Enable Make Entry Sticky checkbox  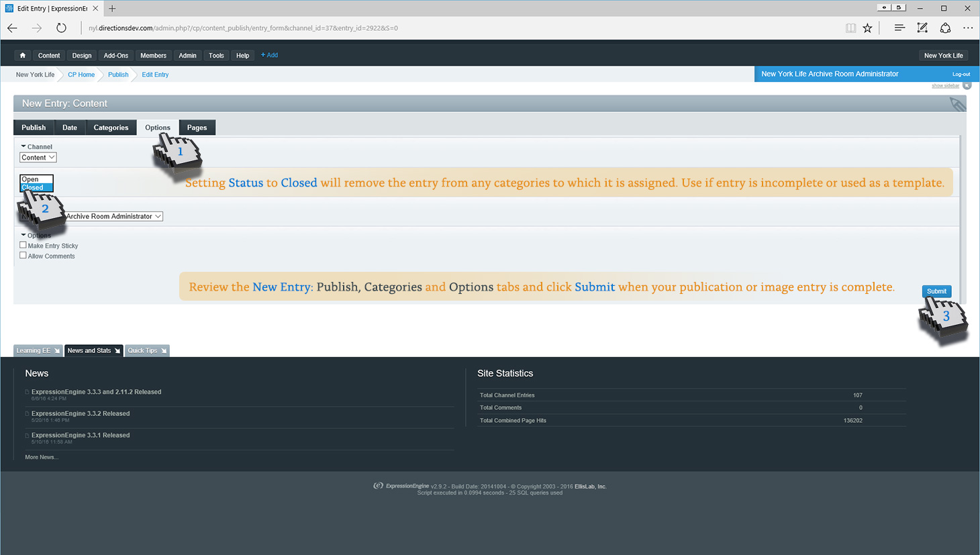tap(23, 246)
